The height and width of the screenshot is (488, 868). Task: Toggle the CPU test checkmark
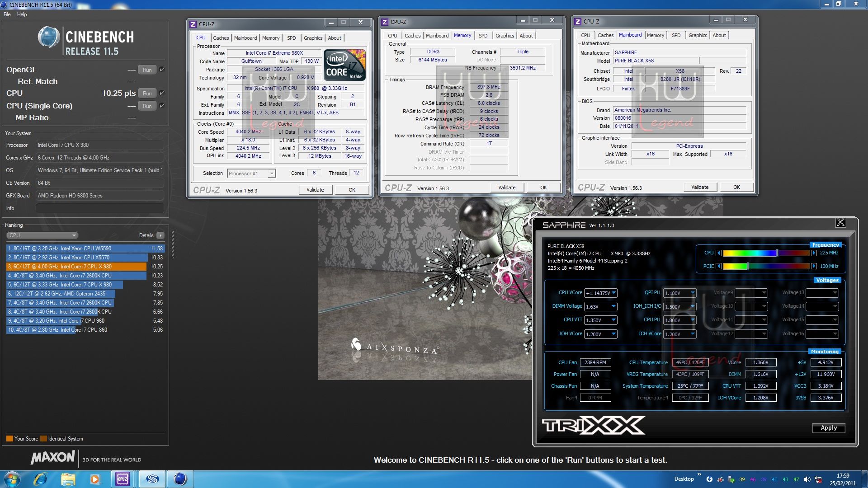click(x=162, y=93)
